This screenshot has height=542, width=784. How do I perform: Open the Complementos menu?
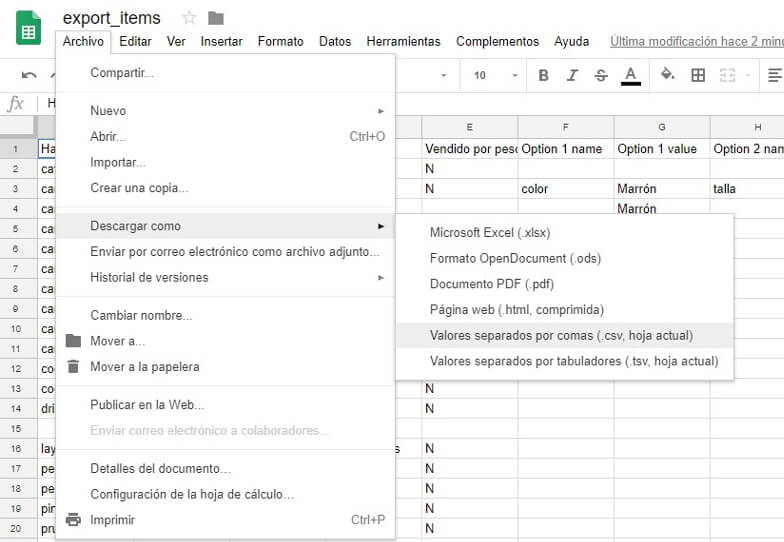pos(498,42)
